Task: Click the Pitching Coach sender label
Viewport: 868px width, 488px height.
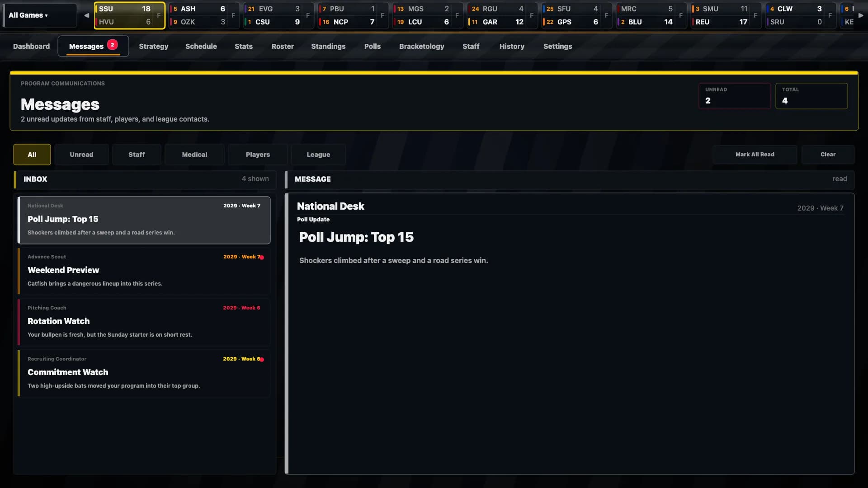Action: [x=47, y=308]
